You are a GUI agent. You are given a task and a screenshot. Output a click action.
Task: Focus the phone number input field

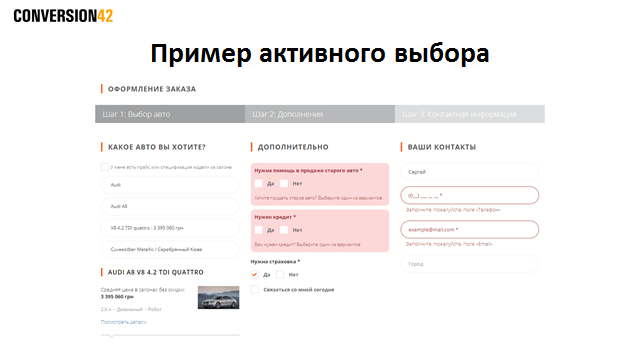(469, 195)
